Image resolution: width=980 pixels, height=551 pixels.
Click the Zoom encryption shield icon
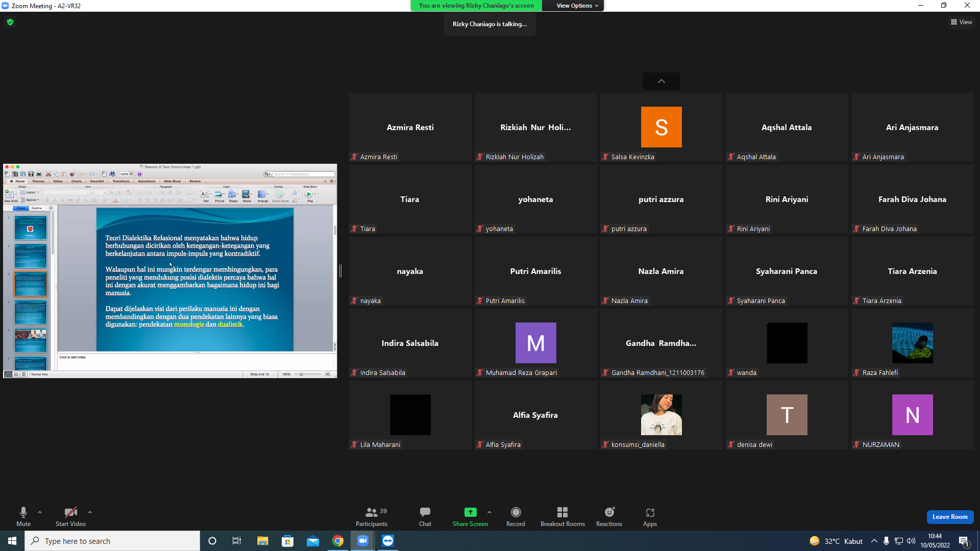click(10, 22)
